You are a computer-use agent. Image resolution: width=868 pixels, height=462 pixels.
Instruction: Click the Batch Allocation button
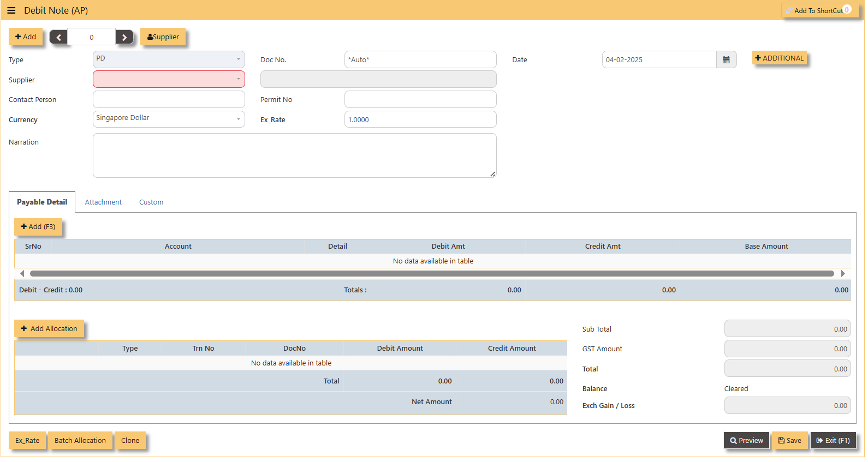click(x=80, y=440)
